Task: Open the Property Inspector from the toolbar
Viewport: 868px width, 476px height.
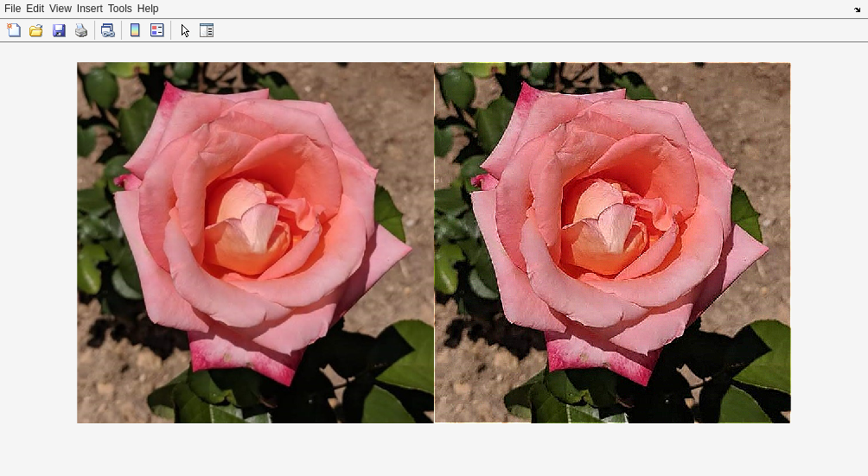Action: click(207, 30)
